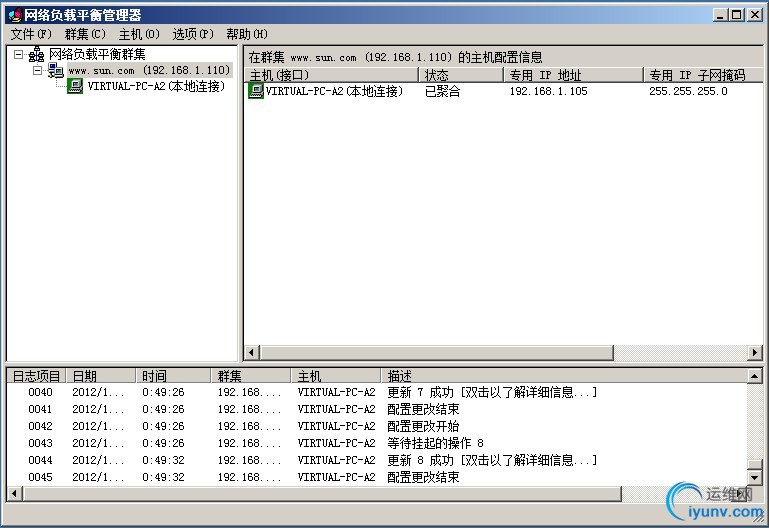Image resolution: width=769 pixels, height=528 pixels.
Task: Select log entry 0045
Action: coord(377,477)
